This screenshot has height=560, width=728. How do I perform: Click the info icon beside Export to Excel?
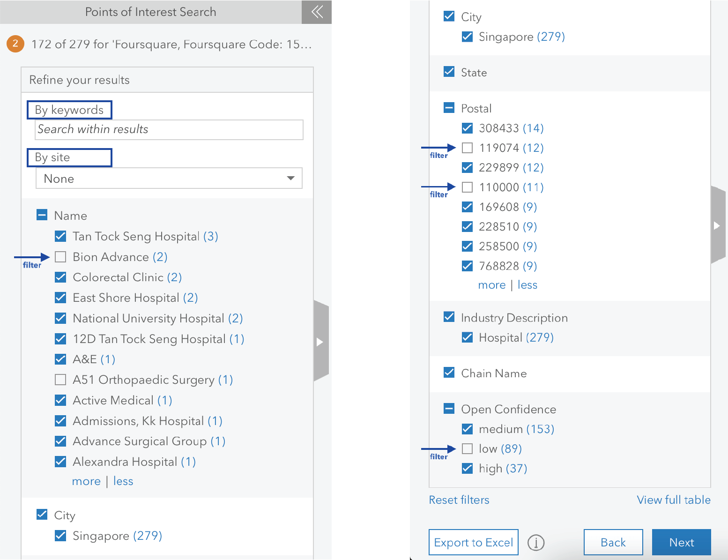click(536, 542)
